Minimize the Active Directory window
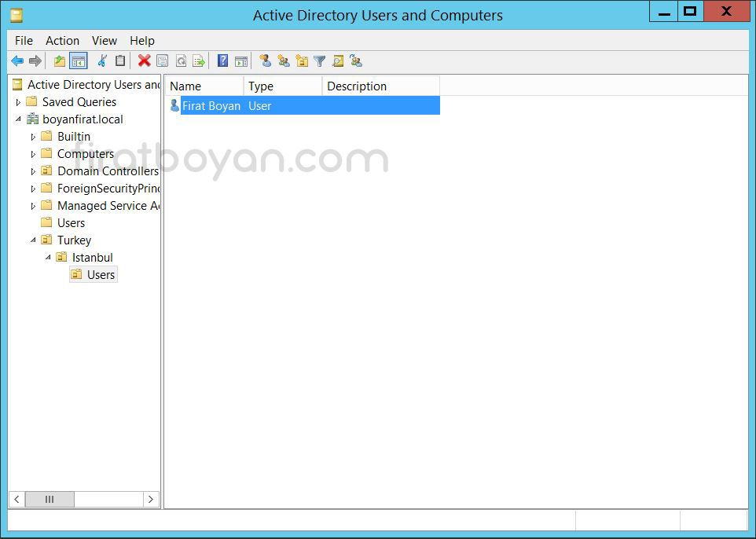 pyautogui.click(x=664, y=12)
